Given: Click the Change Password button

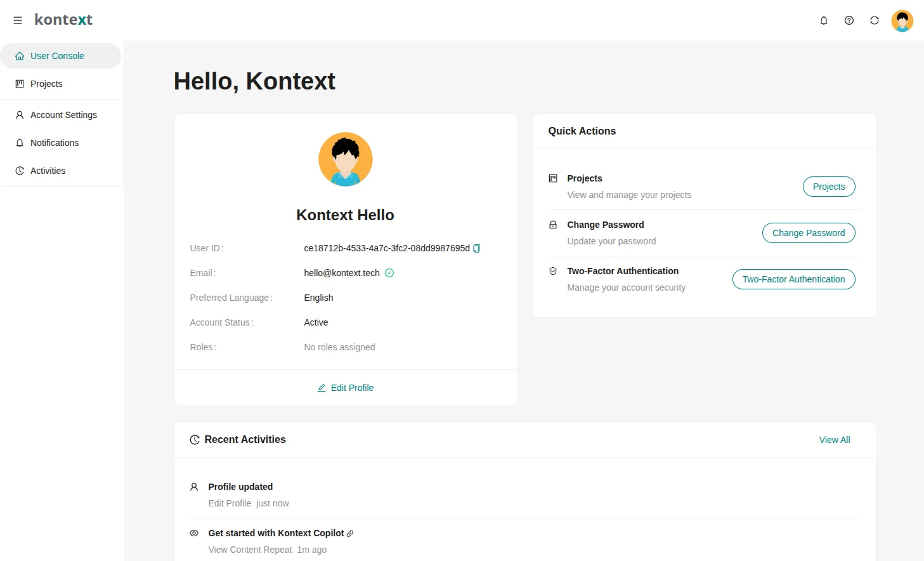Looking at the screenshot, I should point(808,233).
